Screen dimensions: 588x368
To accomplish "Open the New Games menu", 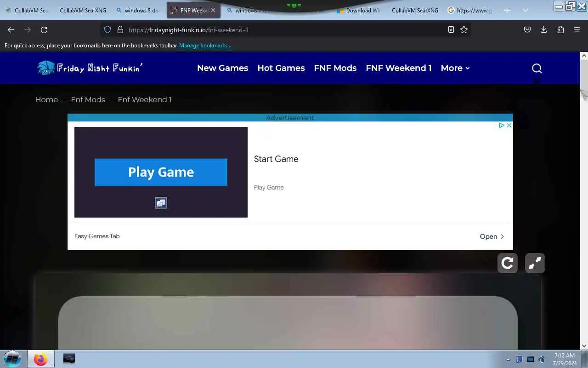I will tap(222, 68).
